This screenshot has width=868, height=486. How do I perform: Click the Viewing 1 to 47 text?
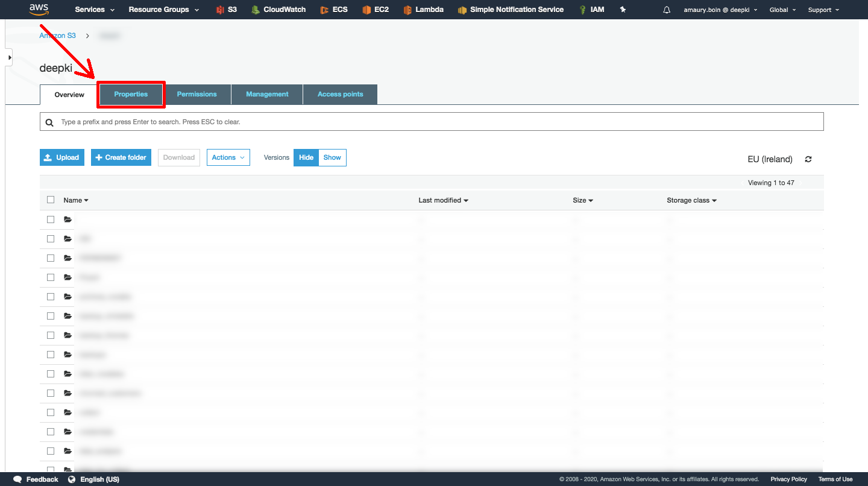771,183
